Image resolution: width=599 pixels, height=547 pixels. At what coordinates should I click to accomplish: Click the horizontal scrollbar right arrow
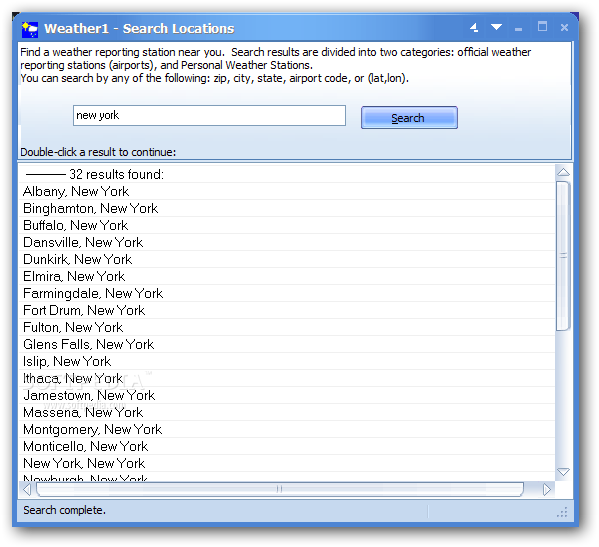[x=547, y=489]
